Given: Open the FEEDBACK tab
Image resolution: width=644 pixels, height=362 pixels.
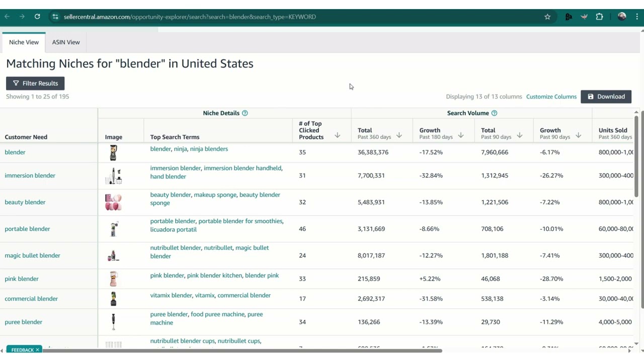Looking at the screenshot, I should (22, 350).
